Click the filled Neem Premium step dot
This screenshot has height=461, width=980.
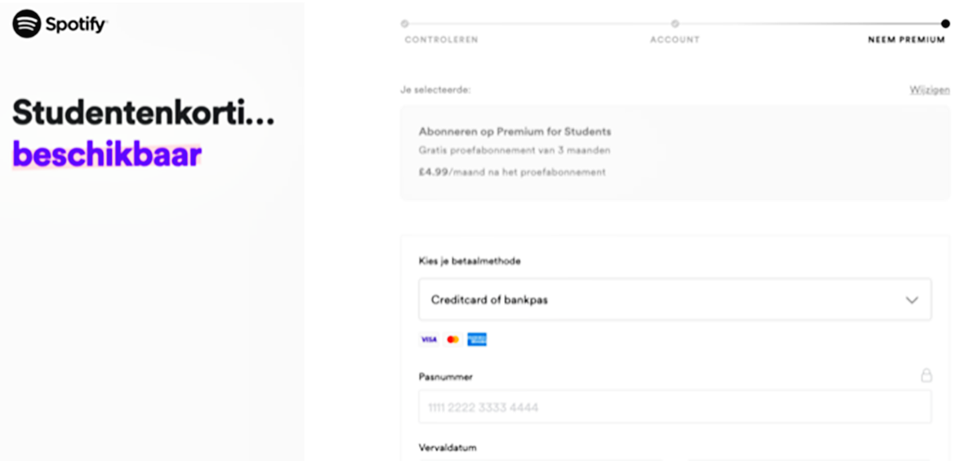point(945,24)
